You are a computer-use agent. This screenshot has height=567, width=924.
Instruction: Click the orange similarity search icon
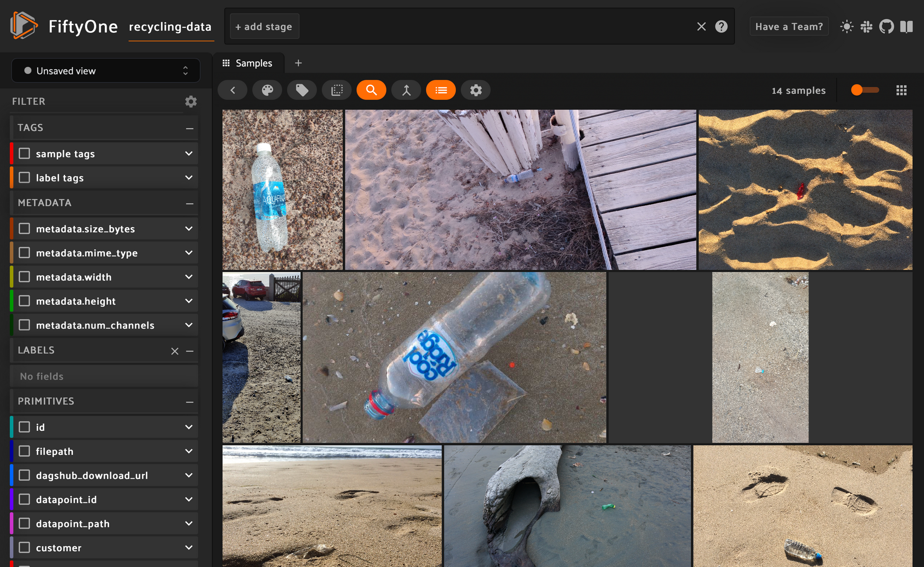371,90
